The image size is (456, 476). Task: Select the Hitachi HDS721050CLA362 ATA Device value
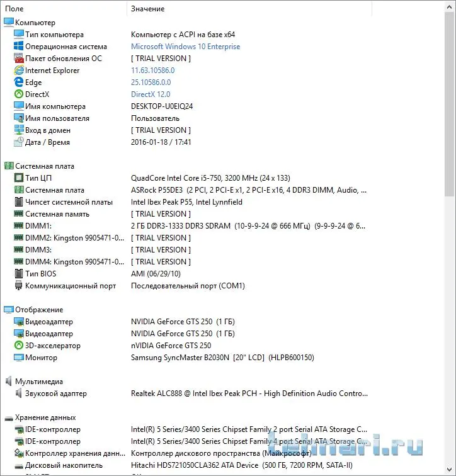242,465
